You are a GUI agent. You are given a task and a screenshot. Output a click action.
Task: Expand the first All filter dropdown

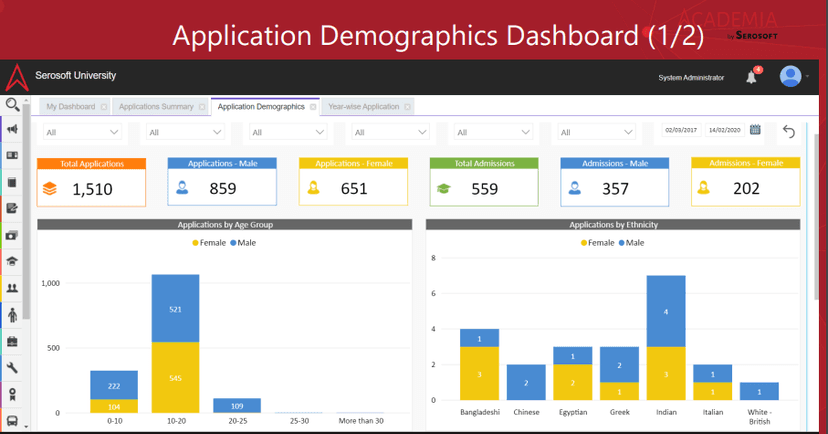[x=84, y=132]
